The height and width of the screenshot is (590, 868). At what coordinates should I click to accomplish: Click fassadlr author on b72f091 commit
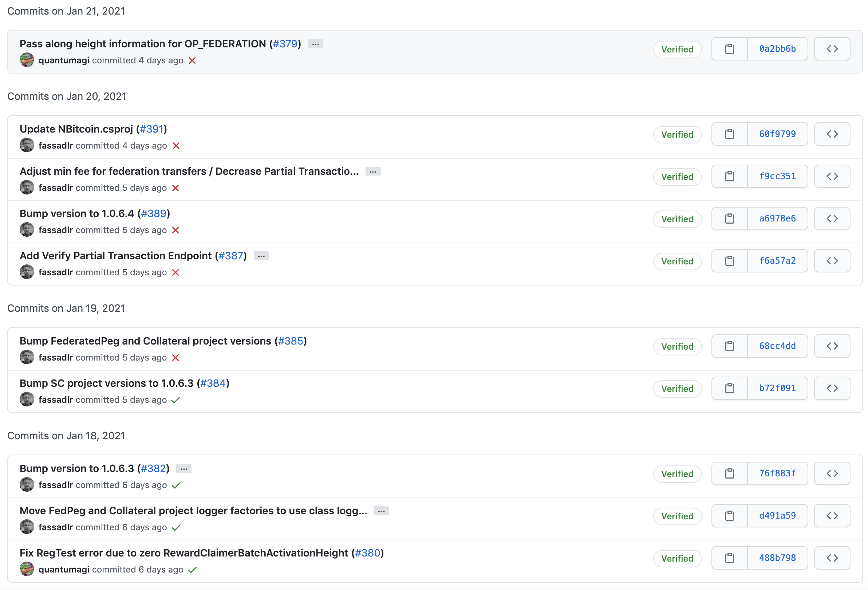55,400
